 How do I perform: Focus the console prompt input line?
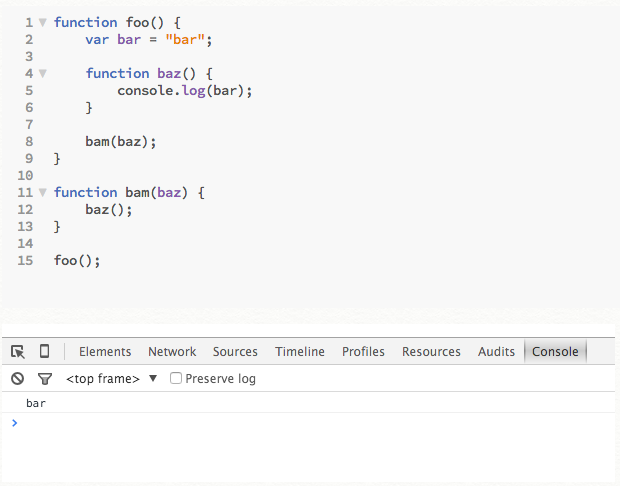coord(308,423)
